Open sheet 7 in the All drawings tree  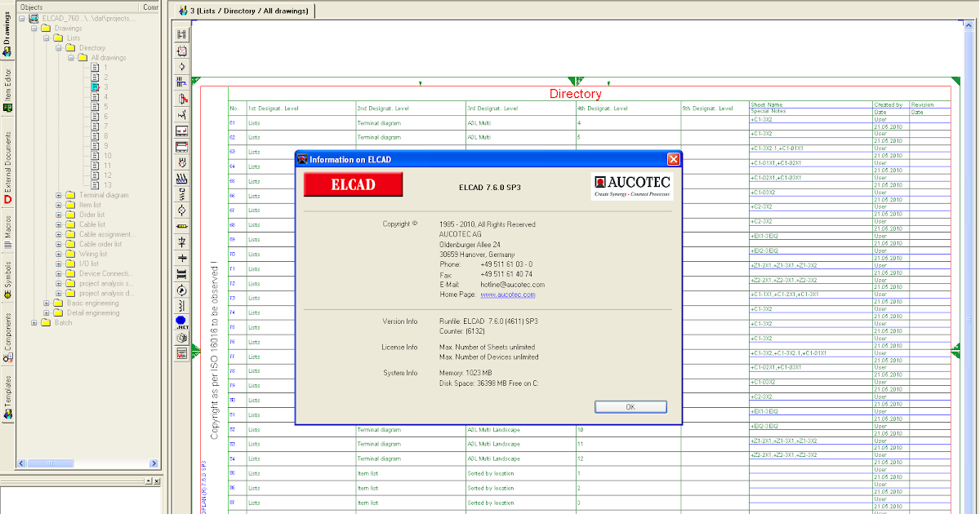95,126
